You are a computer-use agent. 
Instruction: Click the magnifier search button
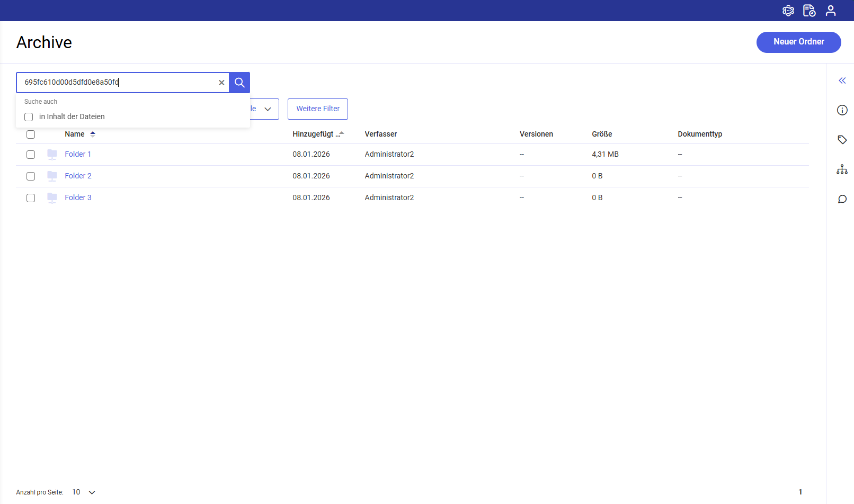click(239, 83)
